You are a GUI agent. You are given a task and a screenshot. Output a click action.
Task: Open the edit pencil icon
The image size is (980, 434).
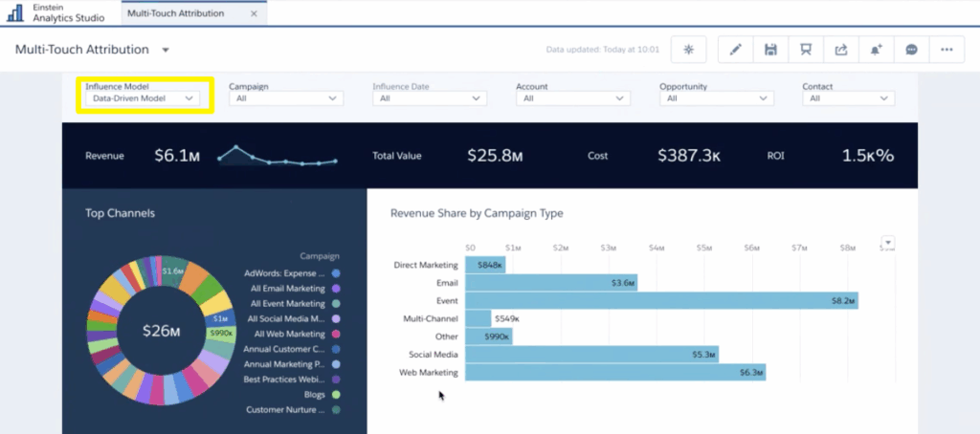pos(736,50)
